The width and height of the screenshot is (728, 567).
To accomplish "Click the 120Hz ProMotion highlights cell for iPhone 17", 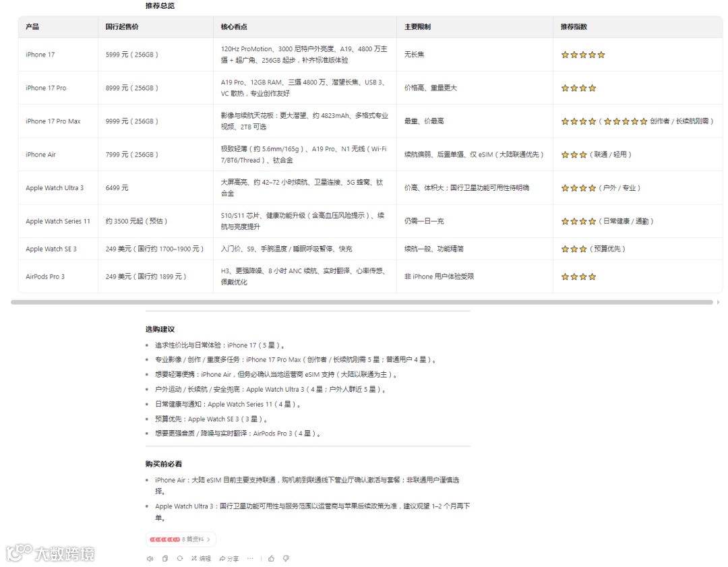I will coord(304,55).
